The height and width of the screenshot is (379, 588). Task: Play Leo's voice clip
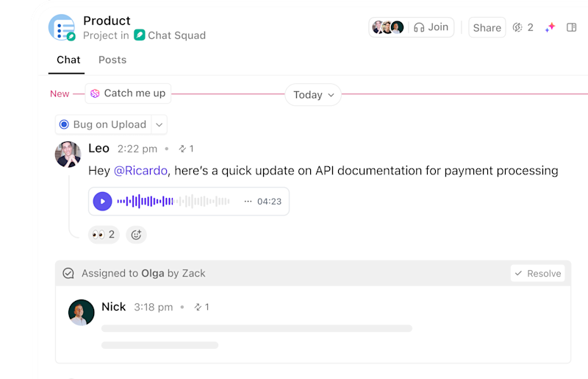point(102,202)
